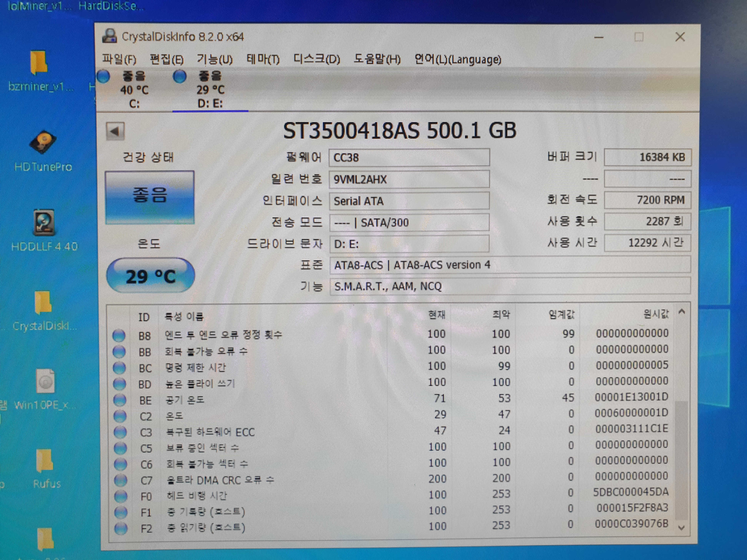Click the features field S.M.A.R.T., AAM, NCQ
747x560 pixels.
[x=510, y=286]
